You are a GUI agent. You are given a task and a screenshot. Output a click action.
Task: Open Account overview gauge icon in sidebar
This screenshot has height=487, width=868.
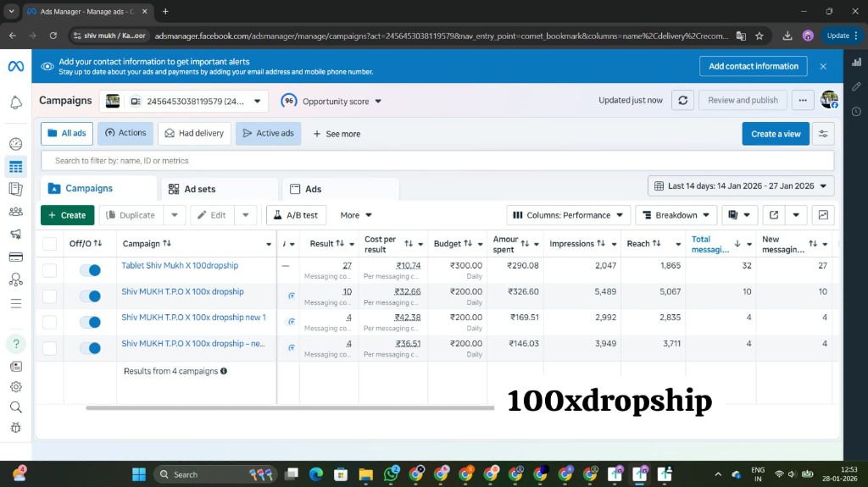pos(15,144)
